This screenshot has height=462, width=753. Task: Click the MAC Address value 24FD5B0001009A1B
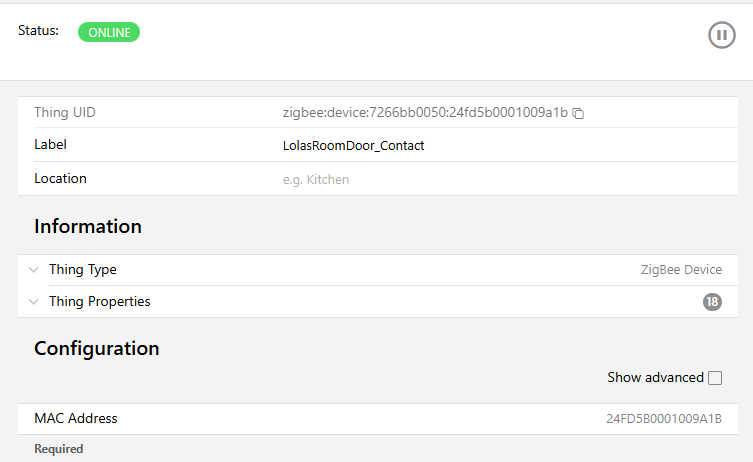tap(664, 419)
